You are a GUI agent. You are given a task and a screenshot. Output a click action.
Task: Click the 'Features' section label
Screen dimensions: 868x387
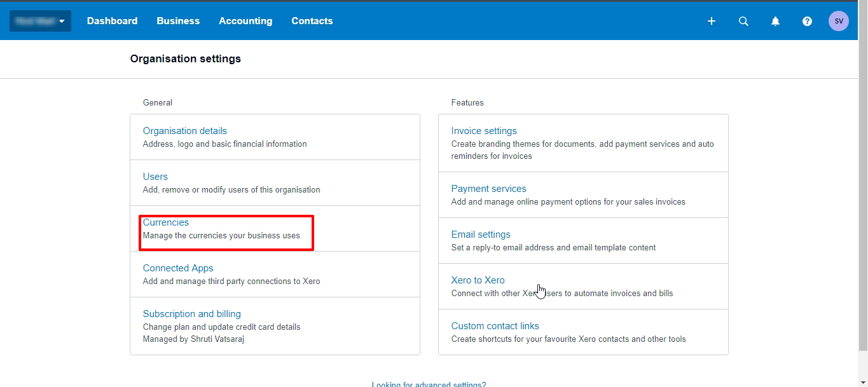click(x=467, y=102)
